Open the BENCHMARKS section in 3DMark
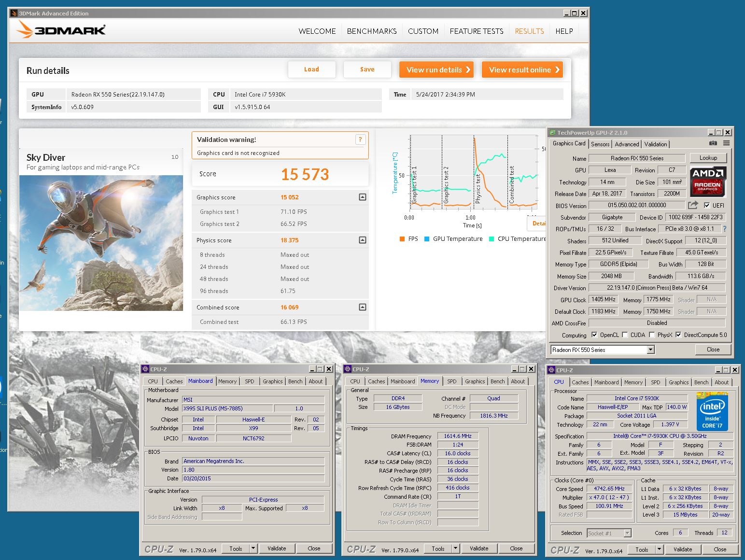 tap(372, 31)
